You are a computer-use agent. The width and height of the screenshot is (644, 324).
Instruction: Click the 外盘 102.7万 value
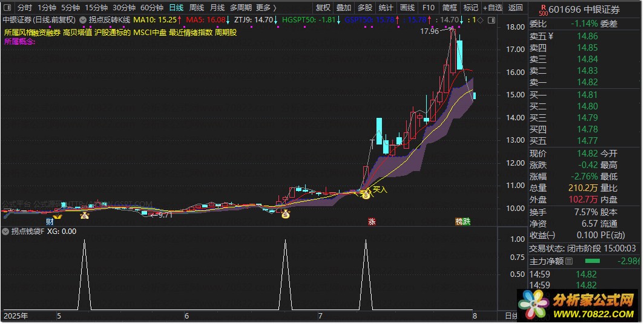coord(583,199)
